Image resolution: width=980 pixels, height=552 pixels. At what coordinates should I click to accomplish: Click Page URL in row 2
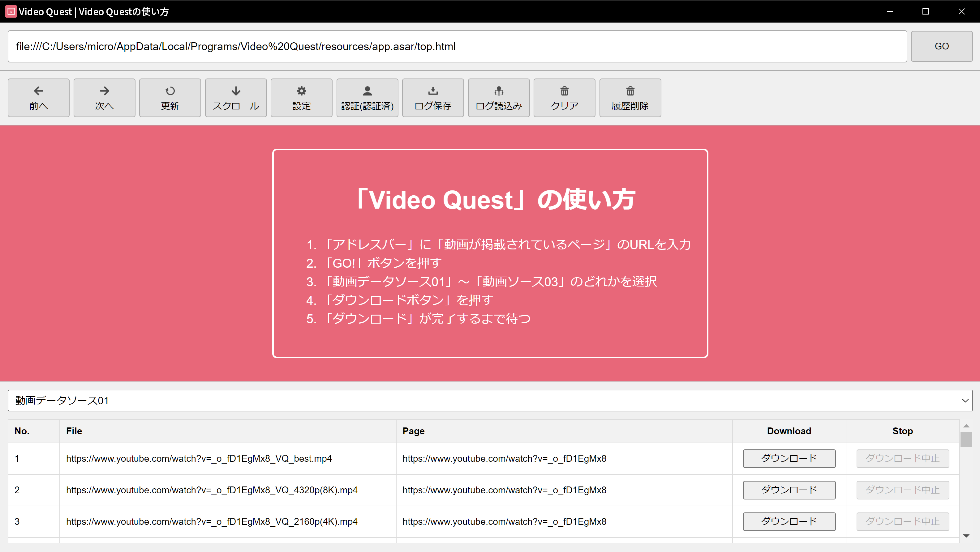pyautogui.click(x=505, y=490)
